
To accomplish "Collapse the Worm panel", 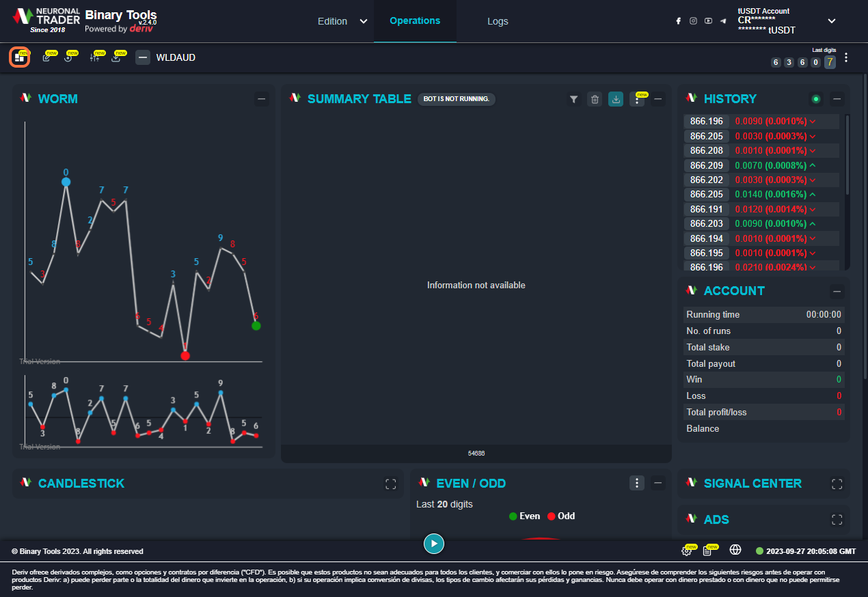I will pyautogui.click(x=262, y=99).
